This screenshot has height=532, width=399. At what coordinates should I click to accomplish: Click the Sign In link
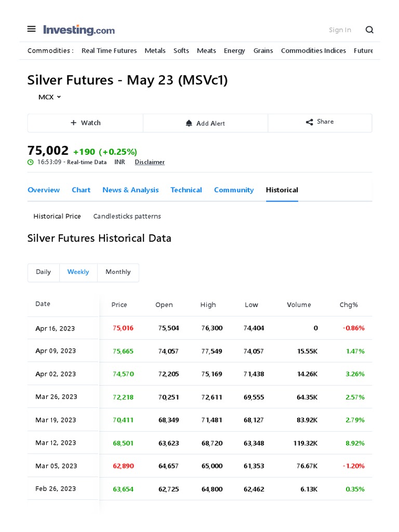point(340,30)
